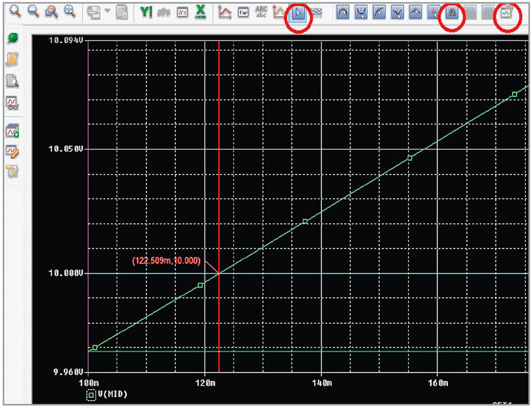Move cursor to next peak
This screenshot has width=532, height=408.
tap(343, 13)
